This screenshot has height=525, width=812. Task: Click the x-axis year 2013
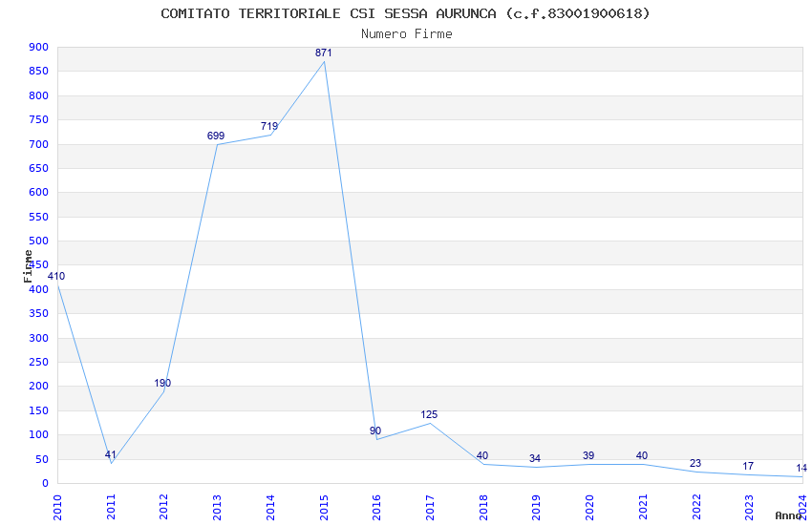pyautogui.click(x=217, y=507)
